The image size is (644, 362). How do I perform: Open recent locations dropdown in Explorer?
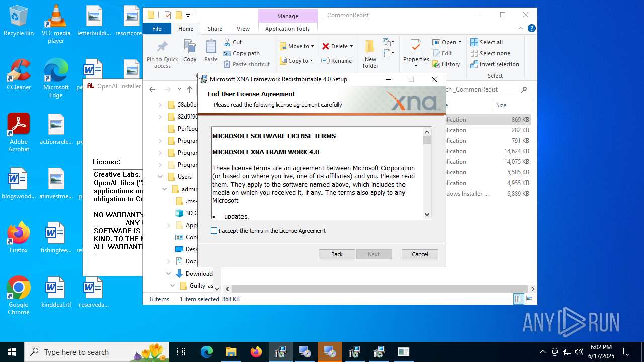pyautogui.click(x=179, y=89)
